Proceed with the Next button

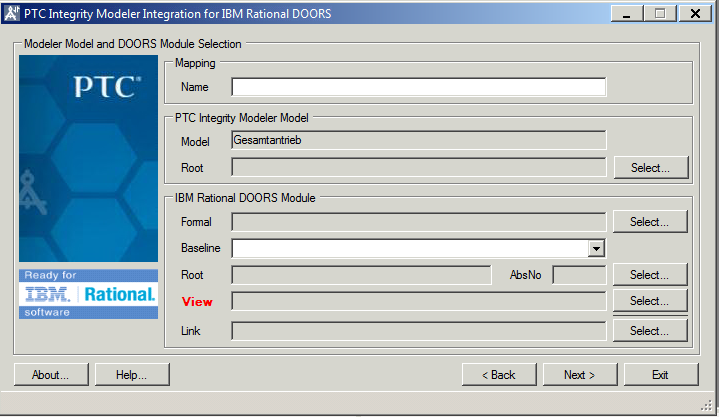coord(580,375)
